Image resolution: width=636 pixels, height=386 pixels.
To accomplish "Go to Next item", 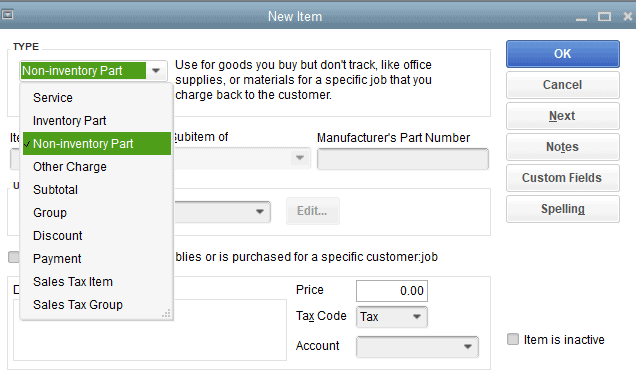I will click(563, 116).
